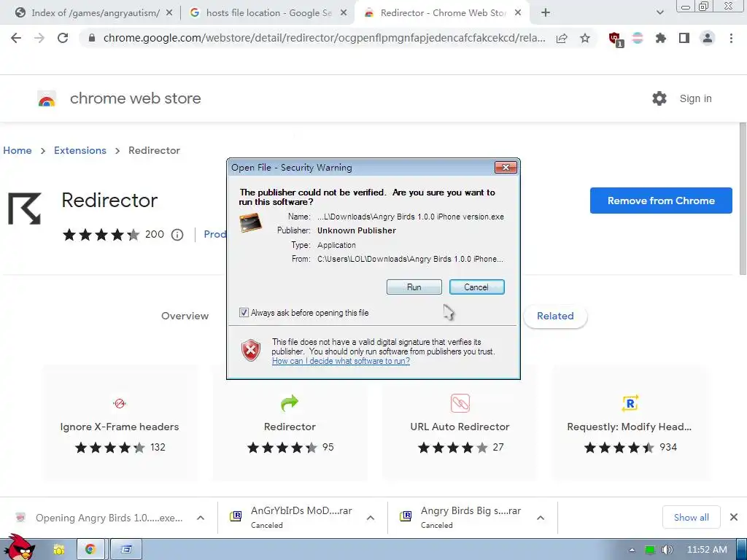Click Sign in link
Viewport: 747px width, 560px height.
[x=695, y=98]
